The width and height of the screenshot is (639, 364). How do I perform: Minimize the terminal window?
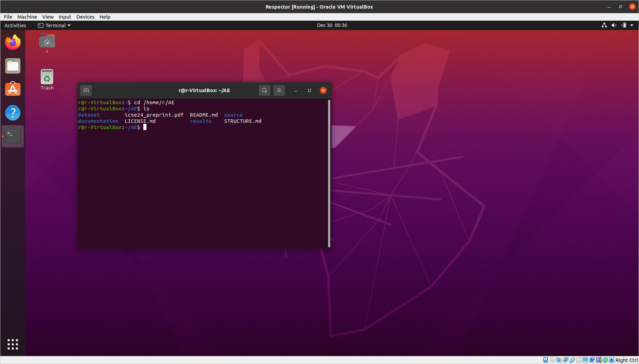tap(296, 90)
